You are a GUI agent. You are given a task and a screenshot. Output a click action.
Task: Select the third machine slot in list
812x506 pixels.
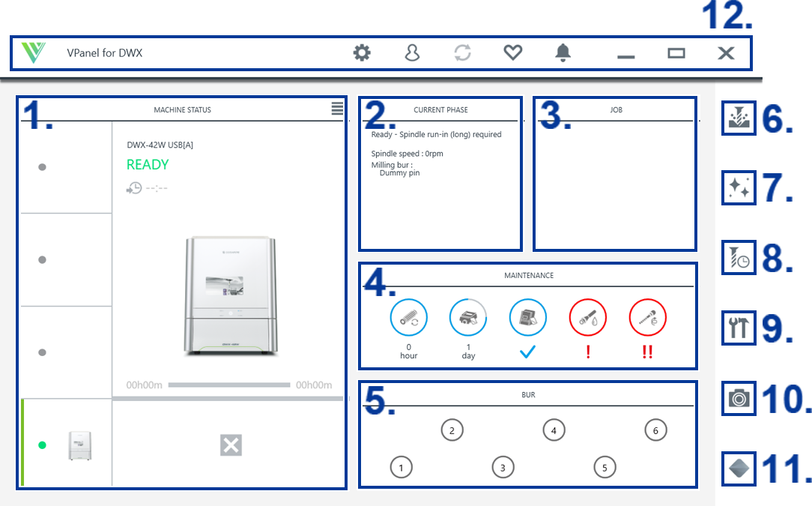tap(66, 352)
